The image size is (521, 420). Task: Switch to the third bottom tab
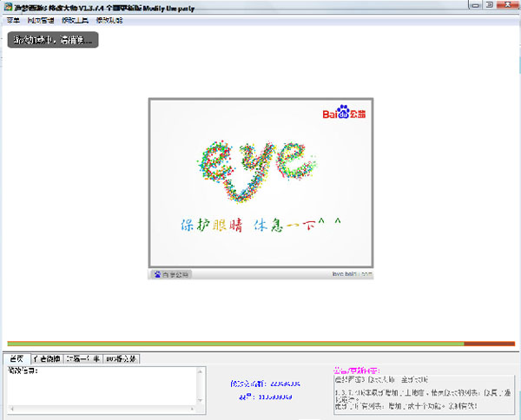tap(83, 359)
